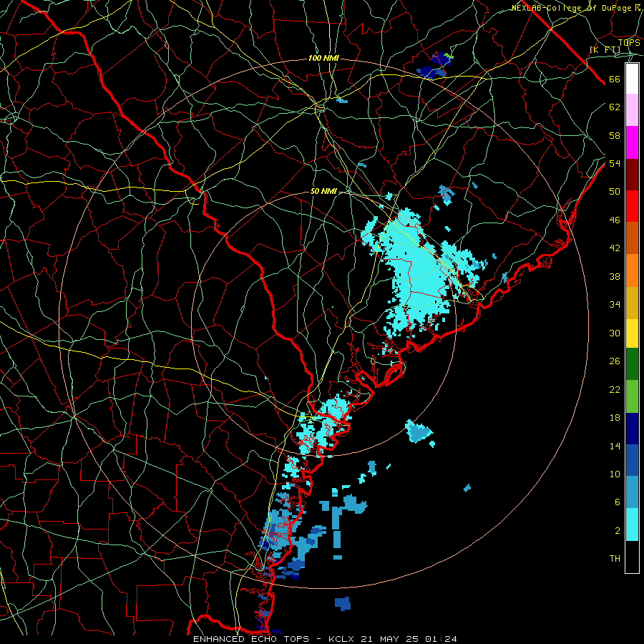Click the bright orange legend swatch
The width and height of the screenshot is (644, 644).
click(x=632, y=270)
